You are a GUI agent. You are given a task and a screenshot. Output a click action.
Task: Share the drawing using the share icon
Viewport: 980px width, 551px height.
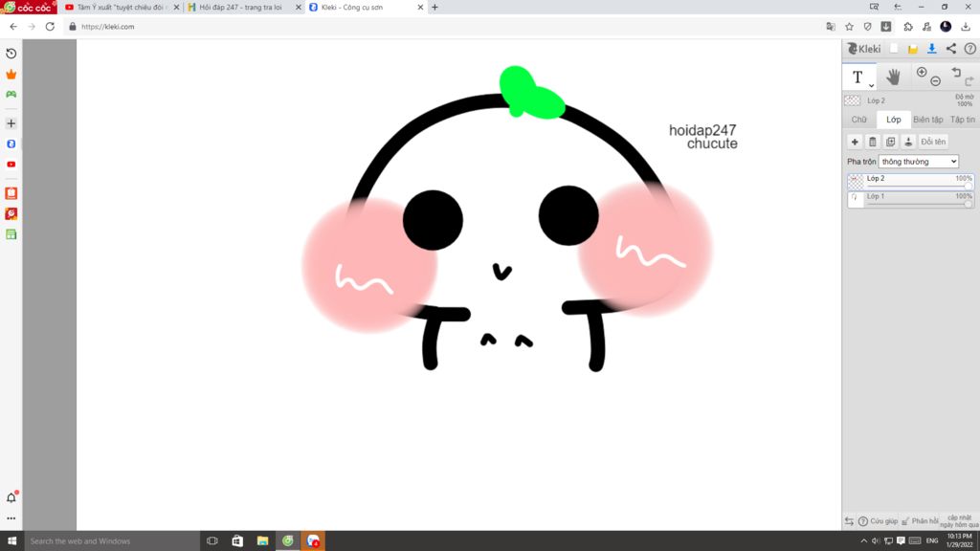point(951,49)
